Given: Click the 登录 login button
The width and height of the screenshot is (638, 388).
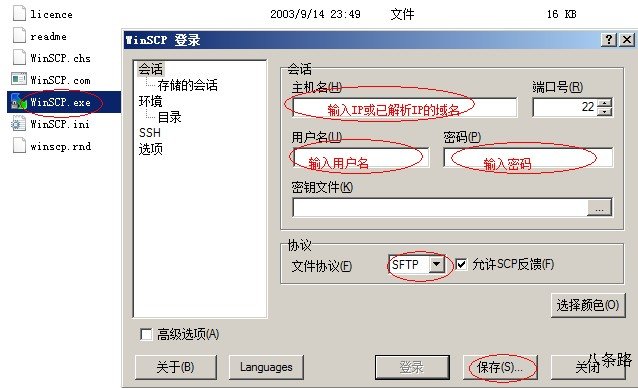Looking at the screenshot, I should 412,367.
